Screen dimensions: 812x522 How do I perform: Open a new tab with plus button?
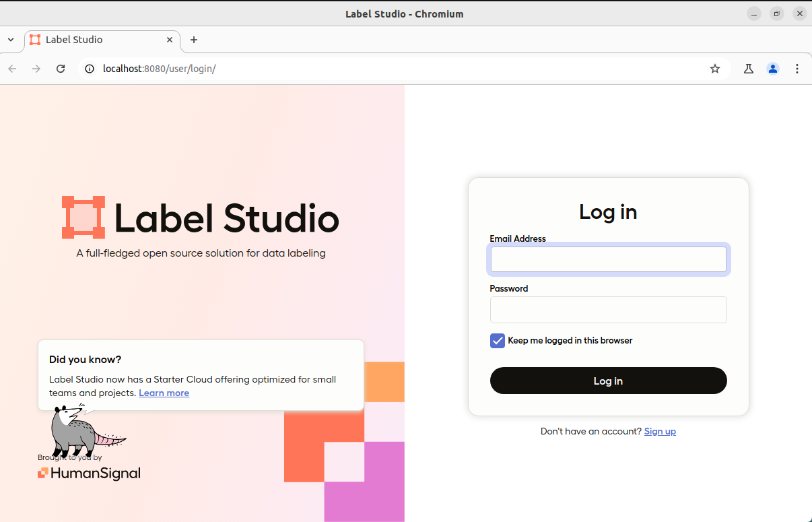(194, 40)
